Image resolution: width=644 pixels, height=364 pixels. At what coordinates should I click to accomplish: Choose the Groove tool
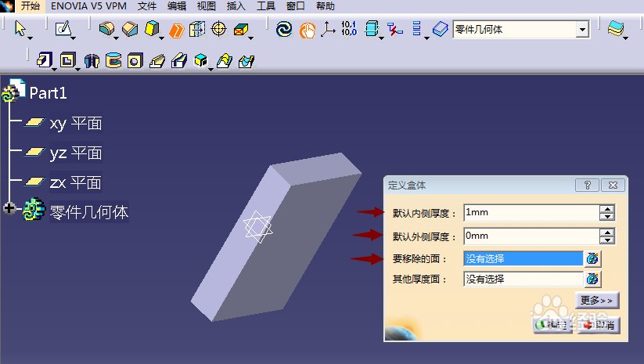(113, 61)
